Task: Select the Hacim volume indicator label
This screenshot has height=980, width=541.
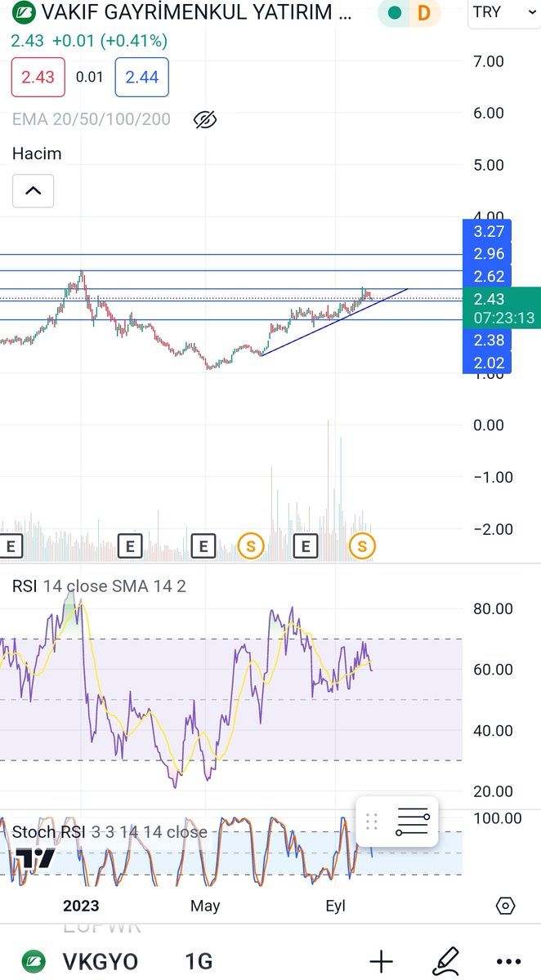Action: pyautogui.click(x=37, y=154)
